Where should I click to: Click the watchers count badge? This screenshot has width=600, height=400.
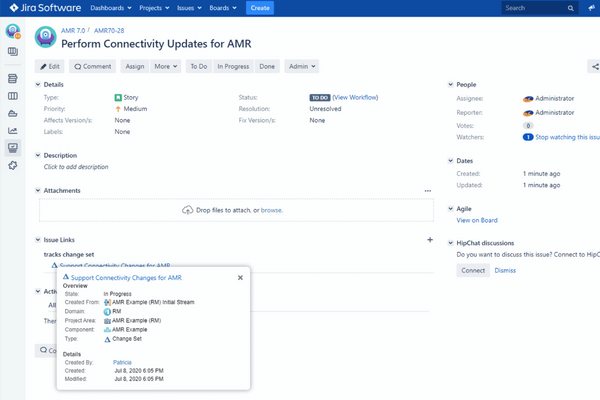coord(528,137)
